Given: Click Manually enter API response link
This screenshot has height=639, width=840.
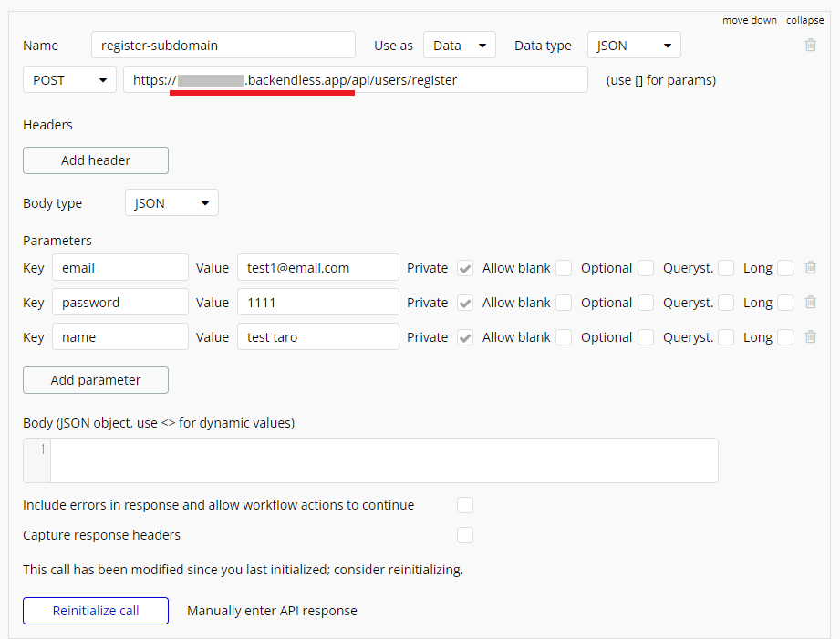Looking at the screenshot, I should point(272,611).
